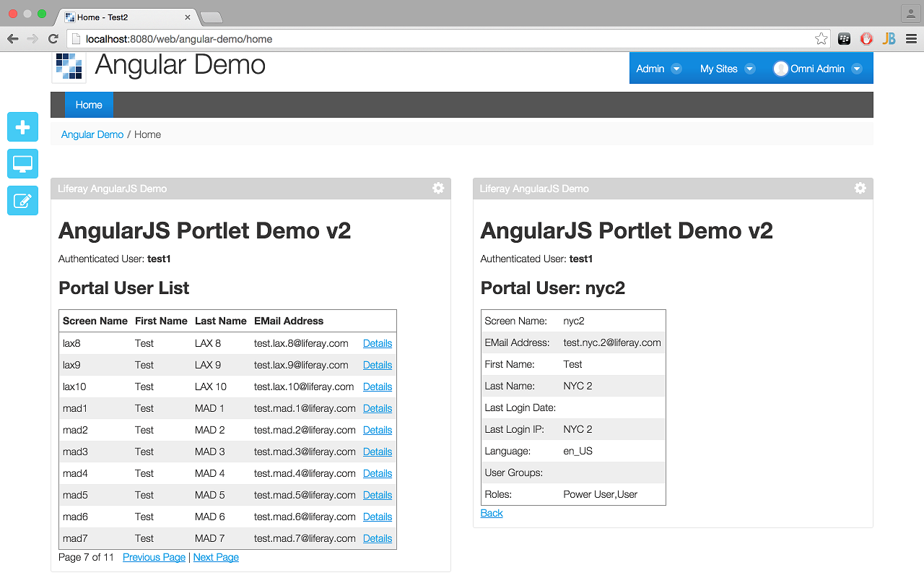Click the browser address bar
Screen dimensions: 924x578
[x=448, y=39]
